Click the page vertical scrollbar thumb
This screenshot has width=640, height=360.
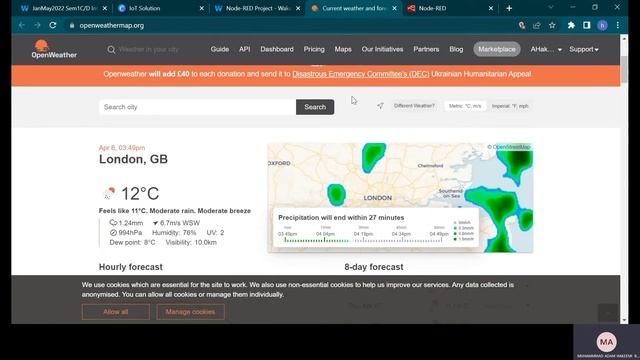point(624,69)
